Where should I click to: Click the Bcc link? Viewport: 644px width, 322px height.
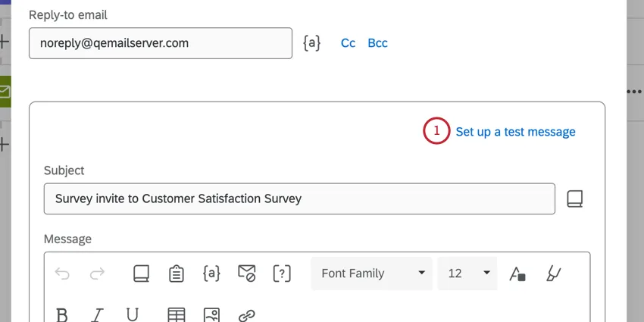click(x=377, y=43)
